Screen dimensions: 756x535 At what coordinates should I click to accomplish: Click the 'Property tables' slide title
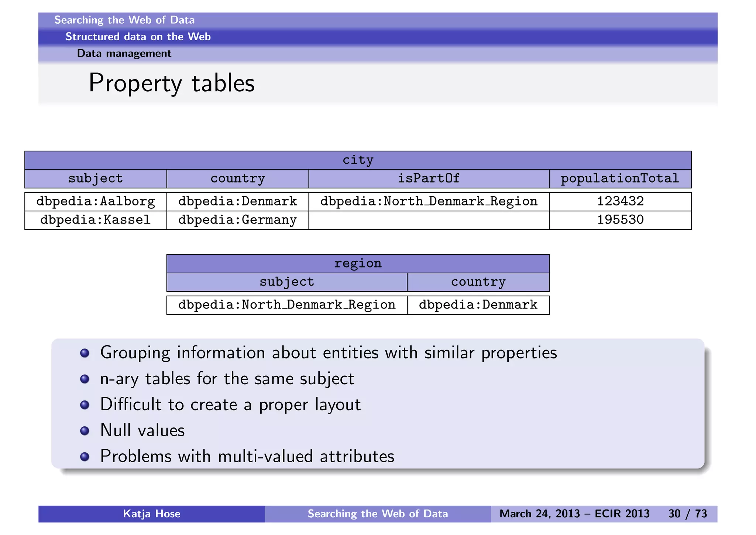click(172, 83)
